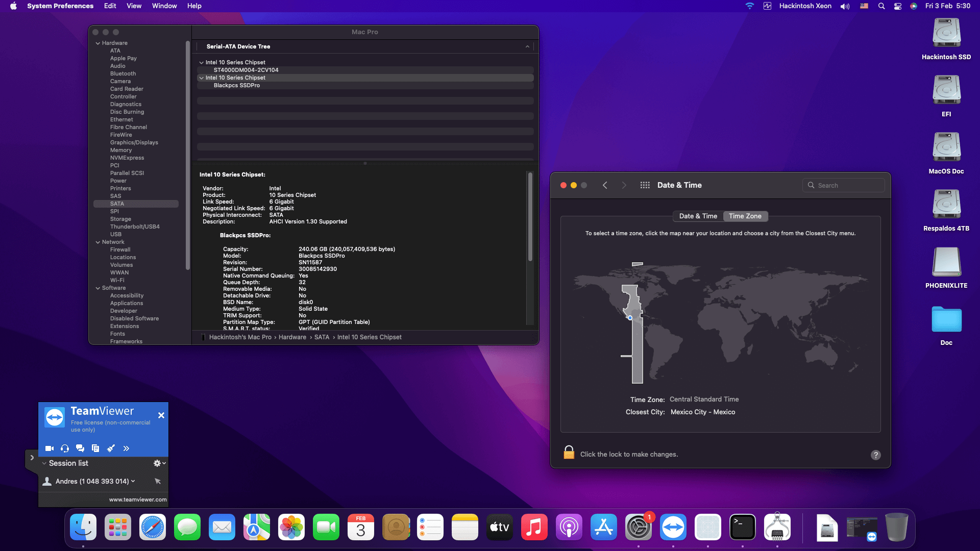This screenshot has height=551, width=980.
Task: Click the details pane scrollbar
Action: [x=530, y=217]
